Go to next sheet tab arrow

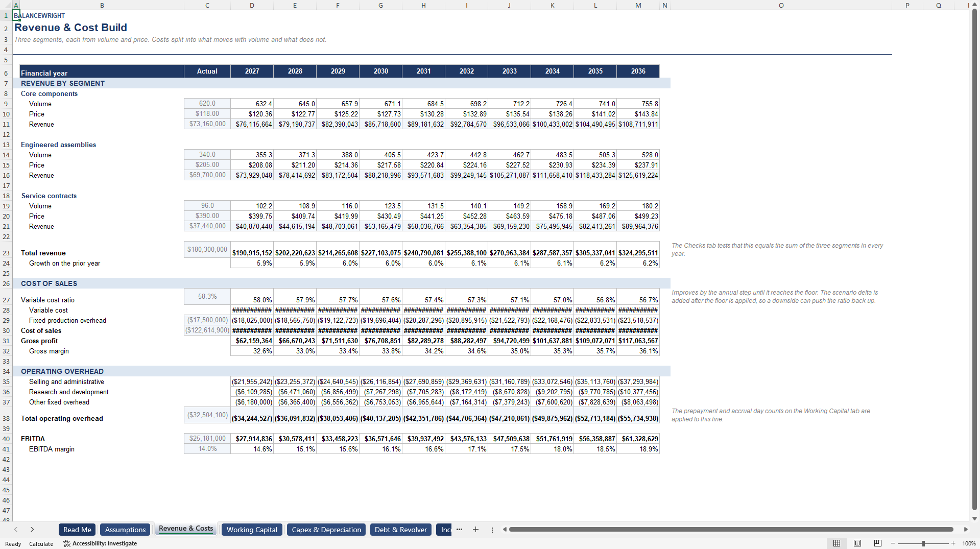pyautogui.click(x=32, y=530)
